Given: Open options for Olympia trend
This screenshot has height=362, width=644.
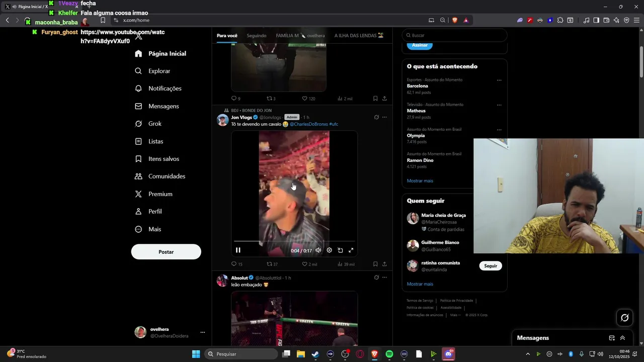Looking at the screenshot, I should pos(499,130).
